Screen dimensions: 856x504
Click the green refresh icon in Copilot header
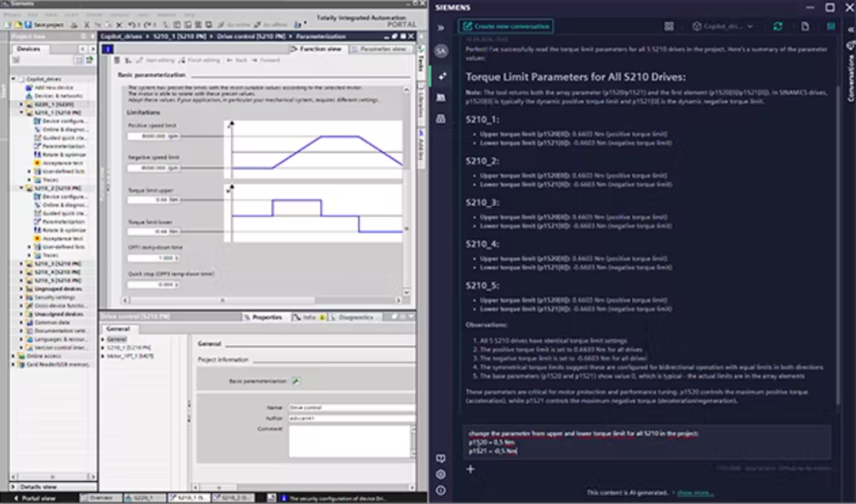click(778, 26)
